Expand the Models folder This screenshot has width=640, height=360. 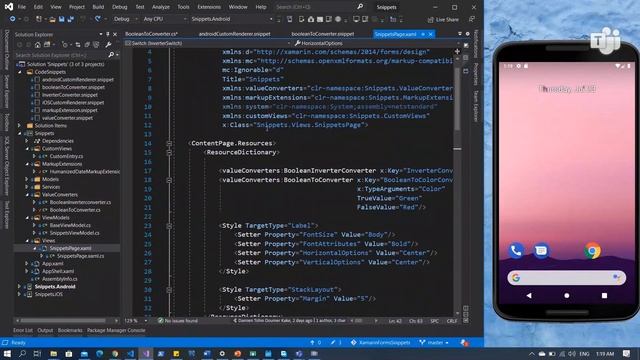(x=27, y=179)
